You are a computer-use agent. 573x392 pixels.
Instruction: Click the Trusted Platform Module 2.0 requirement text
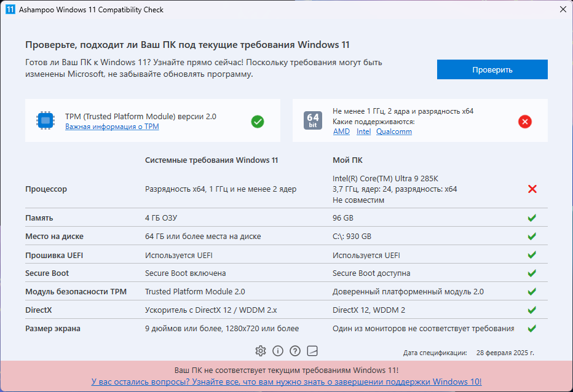(x=195, y=291)
